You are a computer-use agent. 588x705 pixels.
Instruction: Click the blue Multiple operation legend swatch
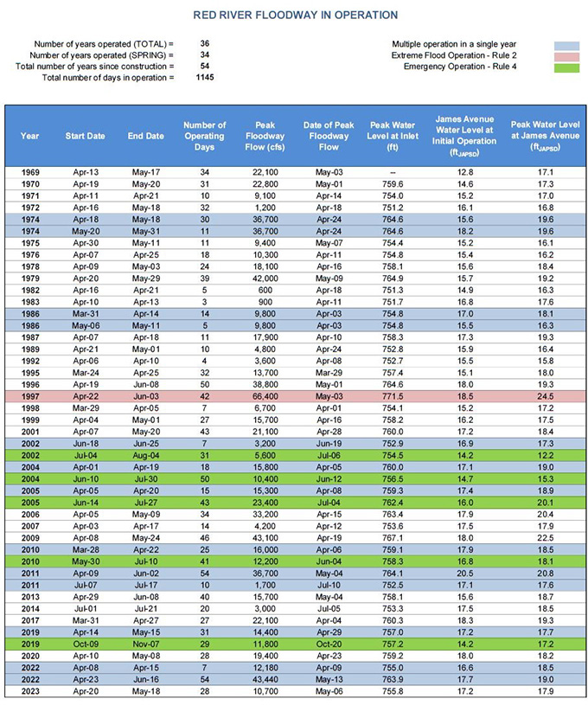566,44
